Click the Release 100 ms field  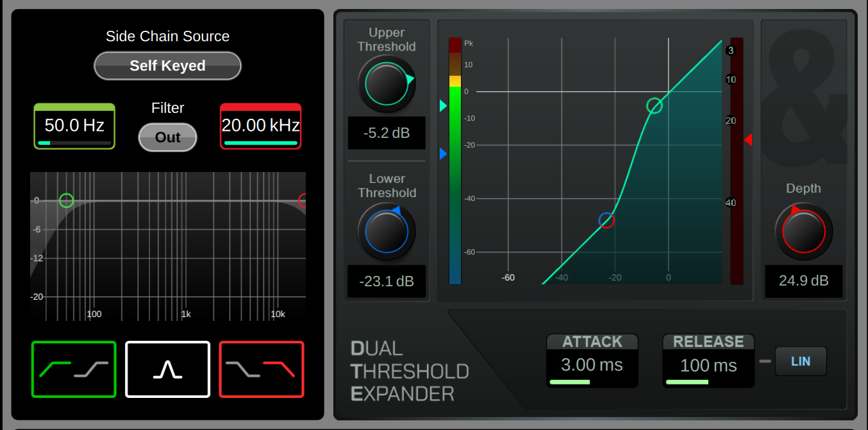[x=708, y=361]
